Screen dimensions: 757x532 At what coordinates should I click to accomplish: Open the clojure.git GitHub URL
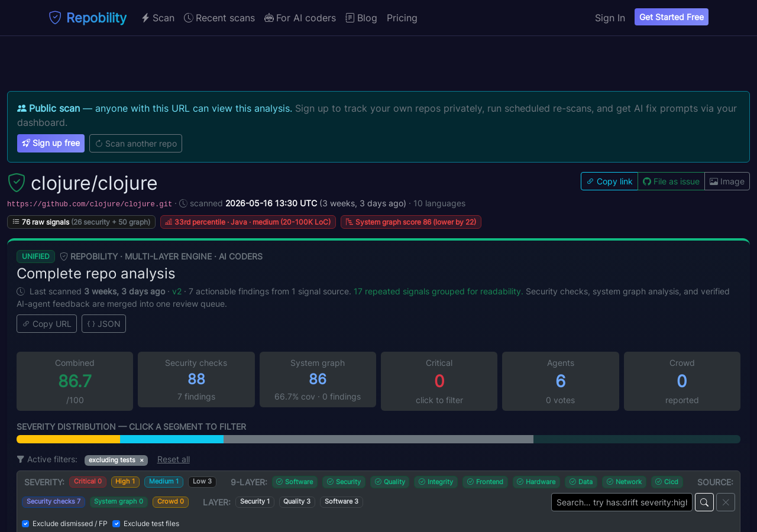pos(90,204)
